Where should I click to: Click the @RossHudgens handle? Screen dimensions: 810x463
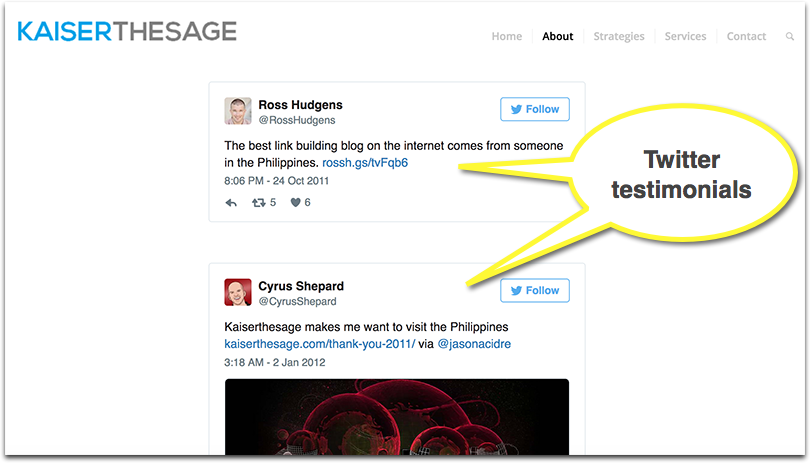(x=297, y=120)
